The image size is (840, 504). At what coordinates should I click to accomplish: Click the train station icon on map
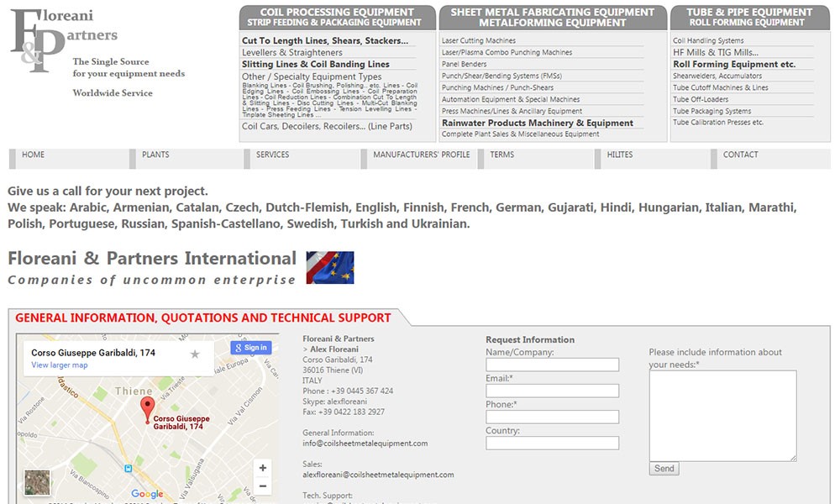pos(128,469)
